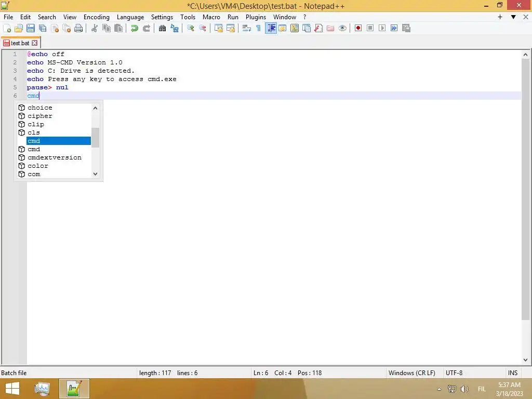Click the Close All toolbar icon
Image resolution: width=532 pixels, height=399 pixels.
tap(66, 28)
